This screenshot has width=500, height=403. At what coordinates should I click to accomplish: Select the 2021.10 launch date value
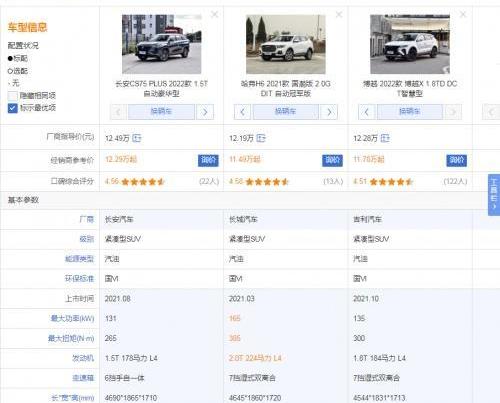366,299
